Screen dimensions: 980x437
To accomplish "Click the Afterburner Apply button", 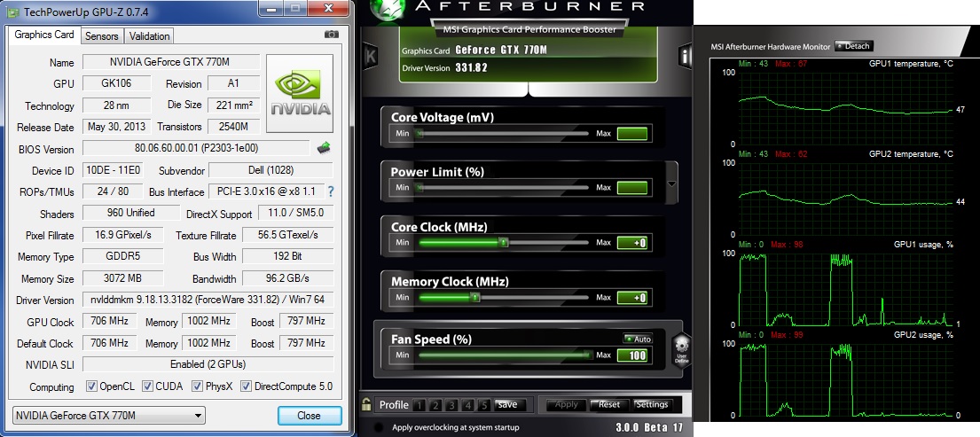I will pyautogui.click(x=566, y=404).
